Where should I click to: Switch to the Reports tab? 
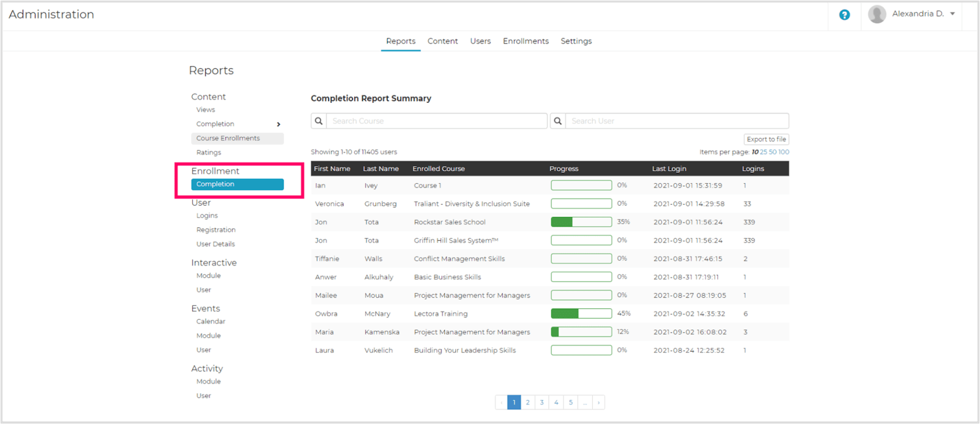point(401,41)
